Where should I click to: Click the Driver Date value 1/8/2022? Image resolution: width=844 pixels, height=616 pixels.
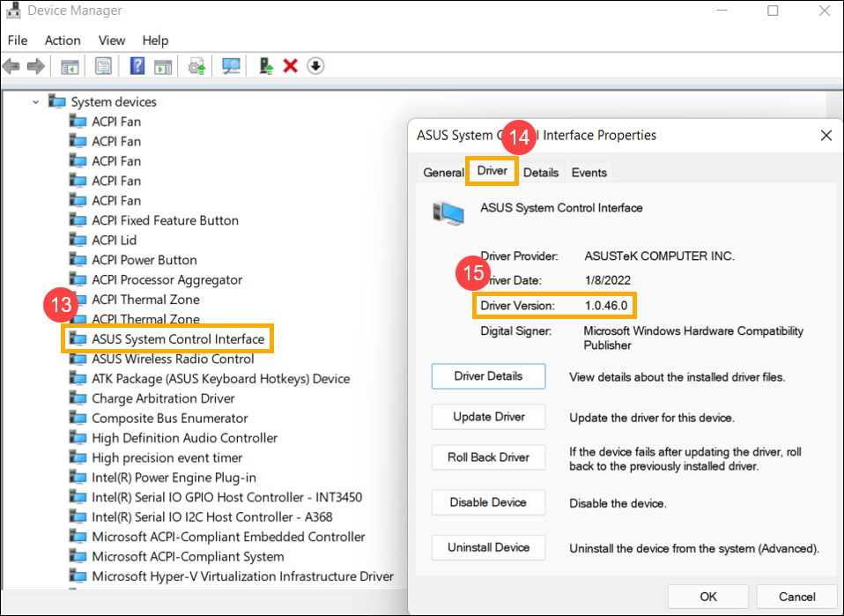(607, 280)
